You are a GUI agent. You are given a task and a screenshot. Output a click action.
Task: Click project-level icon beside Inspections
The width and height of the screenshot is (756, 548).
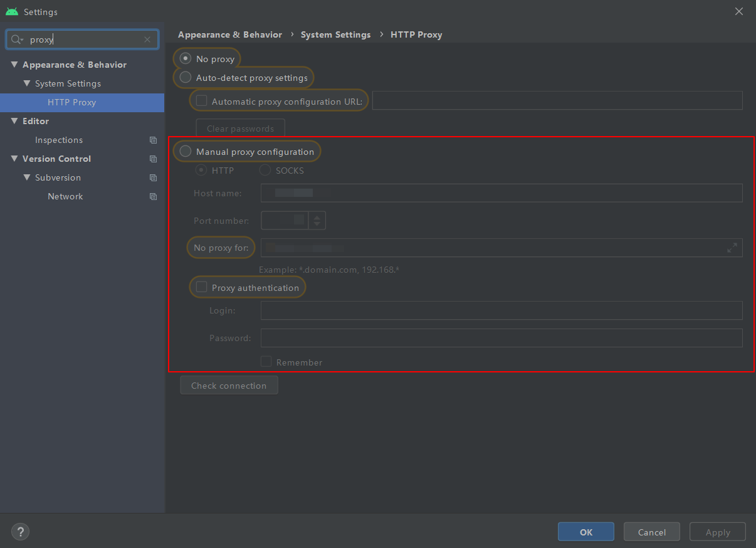coord(153,140)
